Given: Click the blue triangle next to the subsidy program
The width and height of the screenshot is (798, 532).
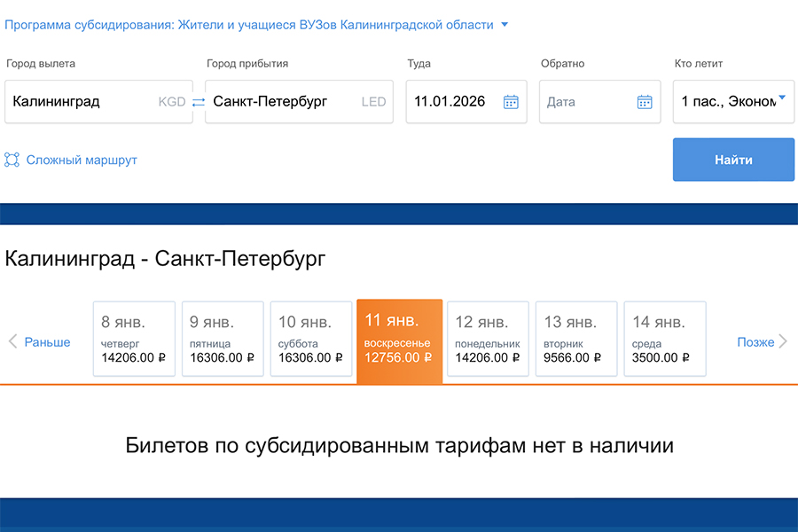Looking at the screenshot, I should 505,25.
